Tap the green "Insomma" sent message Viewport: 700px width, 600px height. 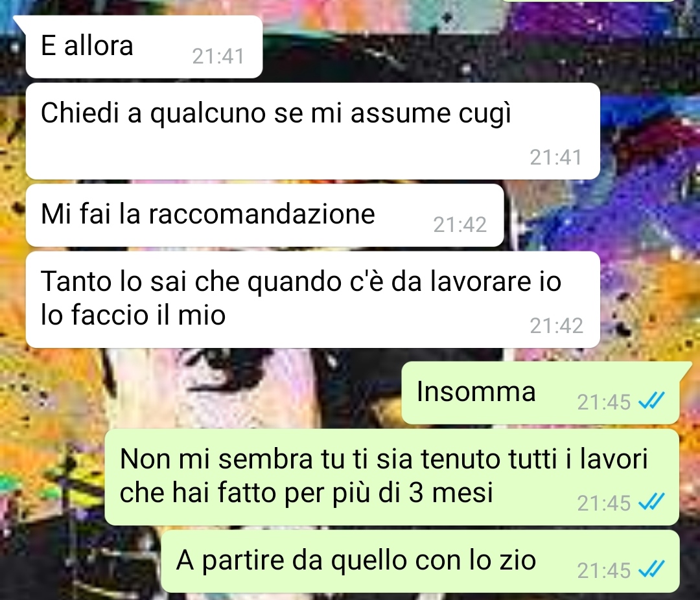(540, 393)
